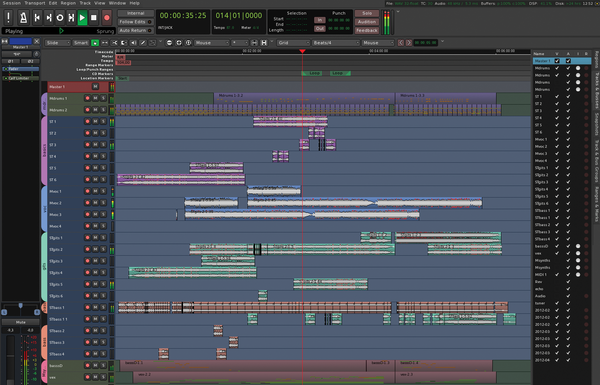
Task: Open the visible tracks count dropdown
Action: pyautogui.click(x=240, y=43)
